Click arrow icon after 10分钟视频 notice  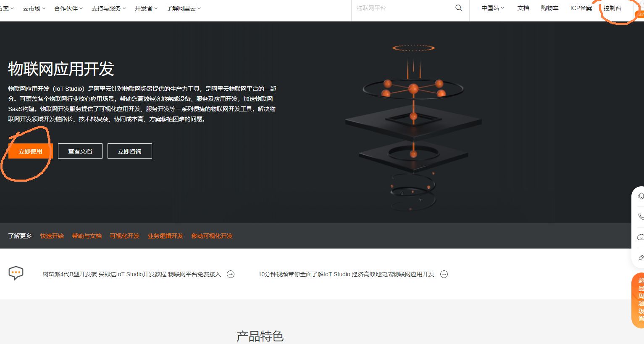click(x=444, y=274)
